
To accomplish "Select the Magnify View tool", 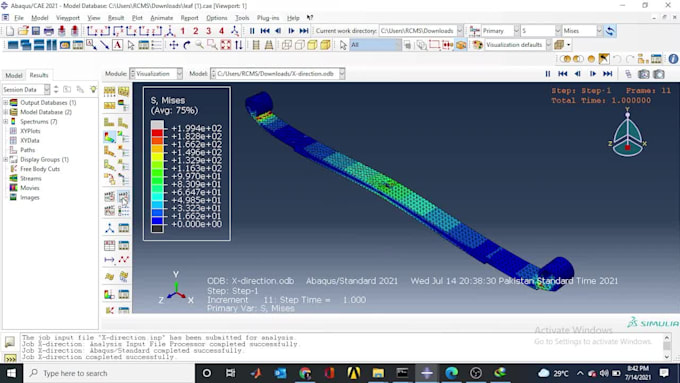I will tap(199, 45).
